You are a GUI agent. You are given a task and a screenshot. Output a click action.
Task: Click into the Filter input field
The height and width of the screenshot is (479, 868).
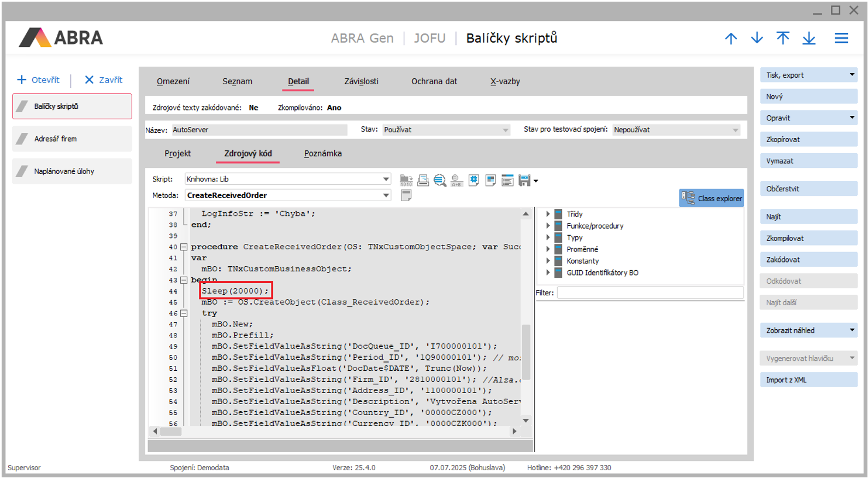650,293
